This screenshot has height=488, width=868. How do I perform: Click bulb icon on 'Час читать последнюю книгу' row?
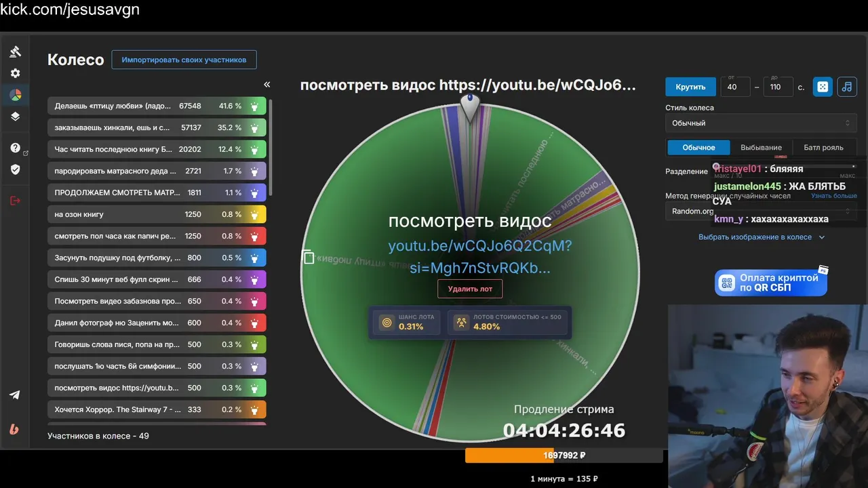tap(255, 150)
